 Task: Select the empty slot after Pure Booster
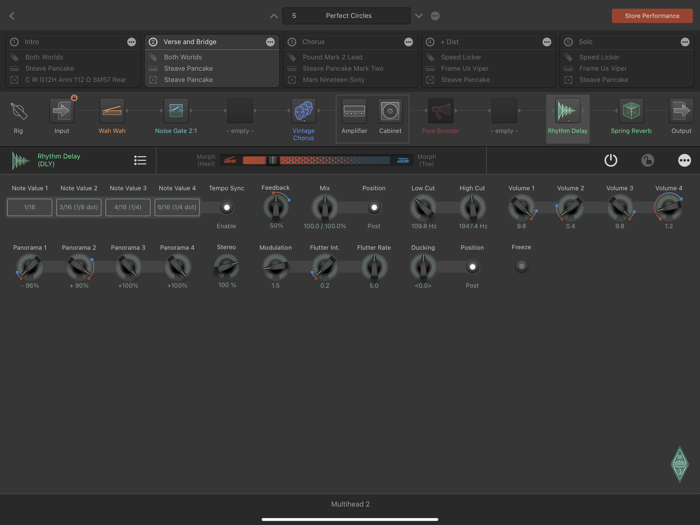tap(504, 111)
